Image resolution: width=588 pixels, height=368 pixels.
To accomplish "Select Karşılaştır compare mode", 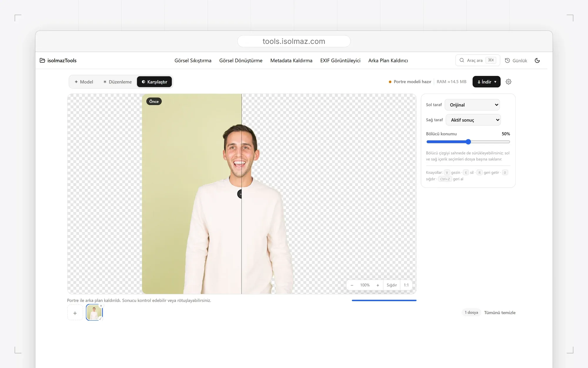I will point(154,82).
